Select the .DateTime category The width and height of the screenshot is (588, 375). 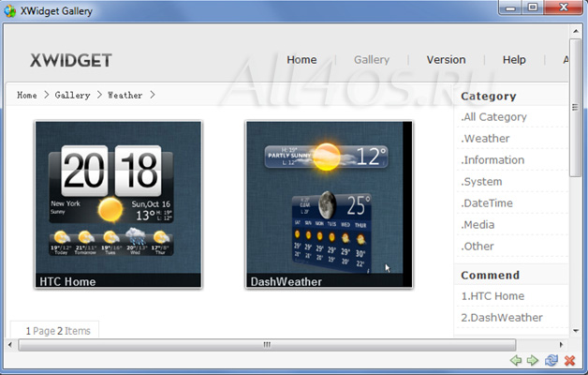[486, 203]
